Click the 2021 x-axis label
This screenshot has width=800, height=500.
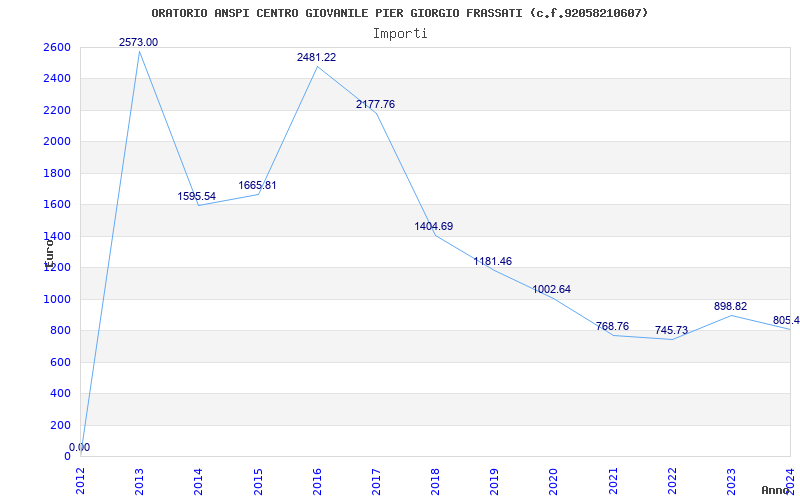pyautogui.click(x=613, y=481)
